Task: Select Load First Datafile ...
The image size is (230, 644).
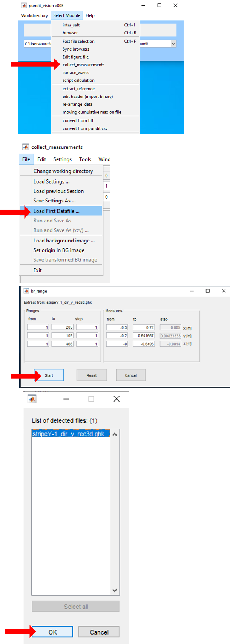Action: click(61, 211)
